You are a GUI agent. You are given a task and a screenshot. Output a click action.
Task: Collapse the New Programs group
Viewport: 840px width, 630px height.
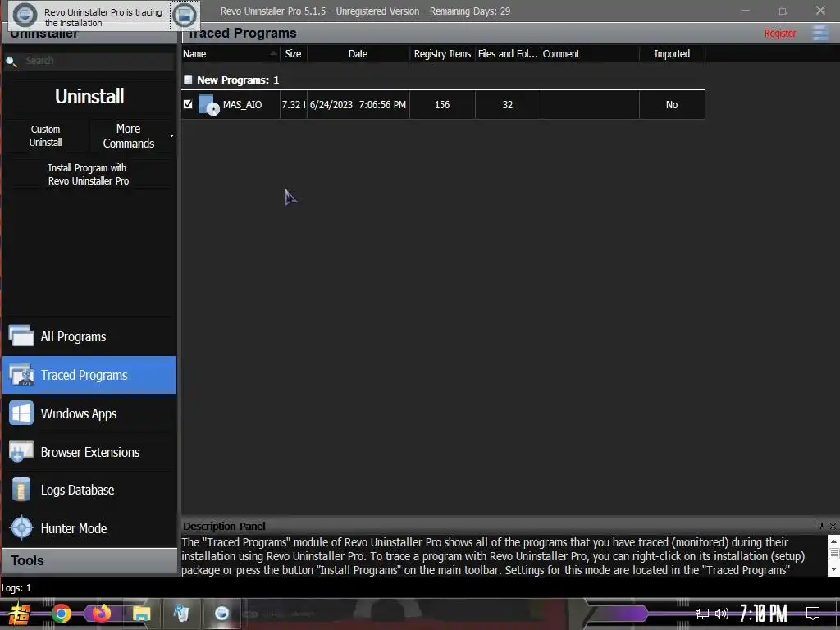pos(188,80)
